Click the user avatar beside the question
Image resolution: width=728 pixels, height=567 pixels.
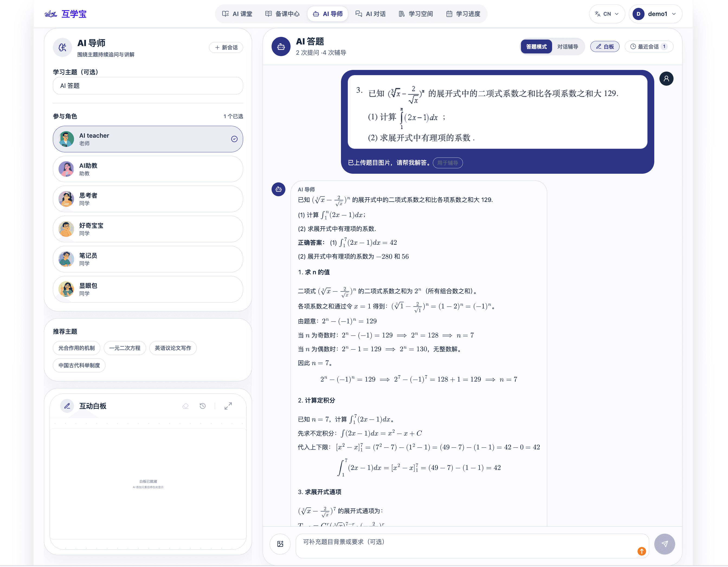[x=666, y=79]
